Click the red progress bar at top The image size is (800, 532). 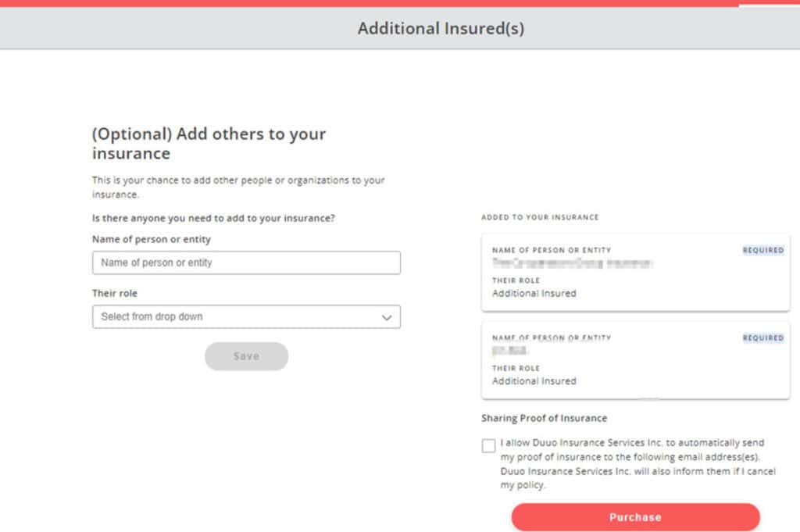(370, 3)
